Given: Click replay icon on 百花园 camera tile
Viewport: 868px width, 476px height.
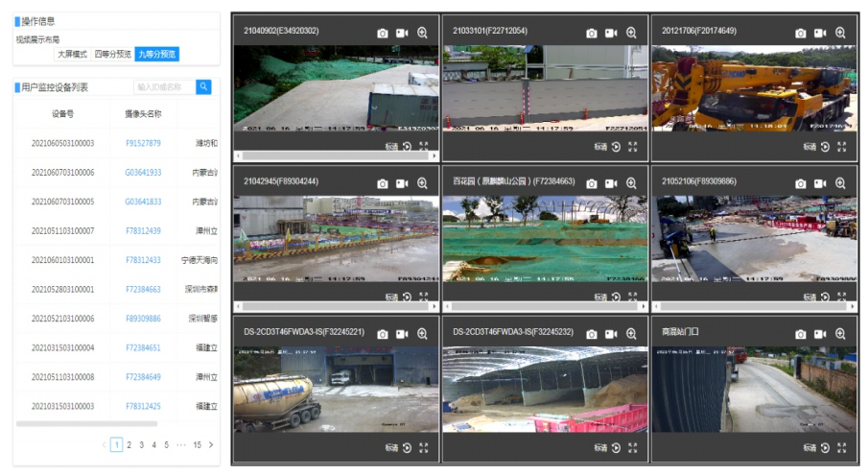Looking at the screenshot, I should coord(616,297).
